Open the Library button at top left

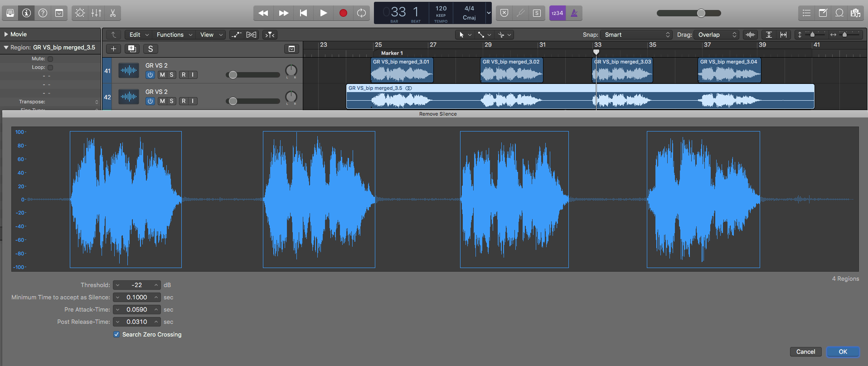10,13
